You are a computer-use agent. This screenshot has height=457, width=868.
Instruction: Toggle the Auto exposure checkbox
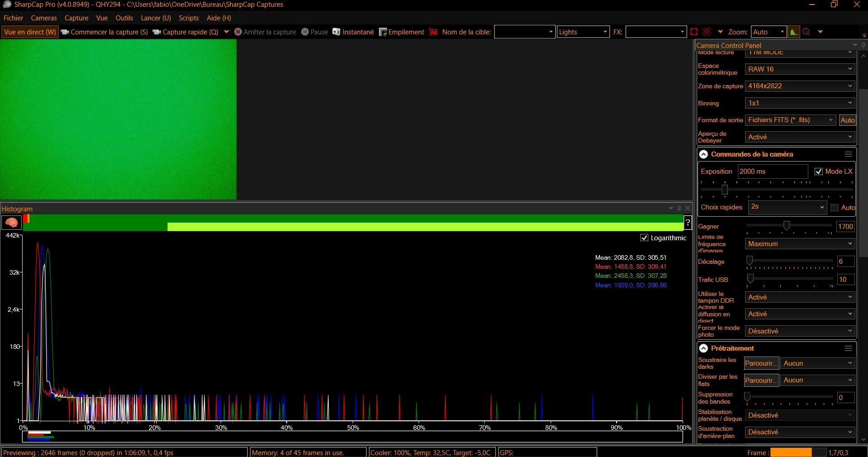pyautogui.click(x=835, y=208)
